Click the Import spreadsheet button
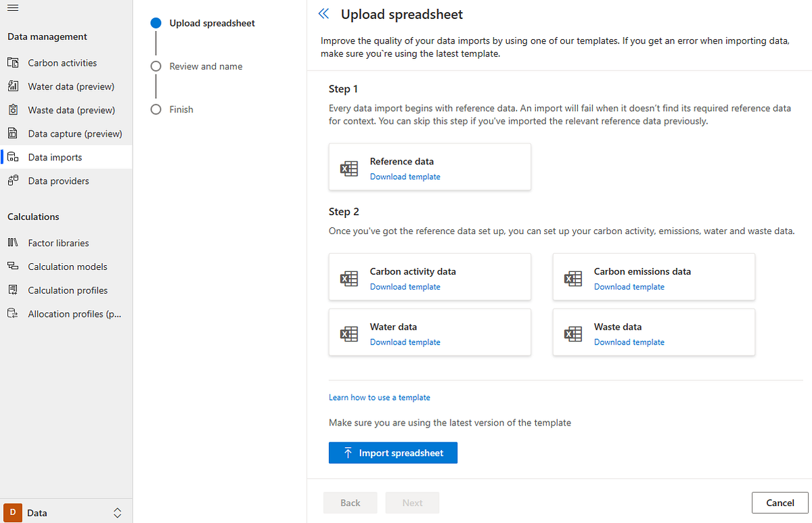 point(392,453)
